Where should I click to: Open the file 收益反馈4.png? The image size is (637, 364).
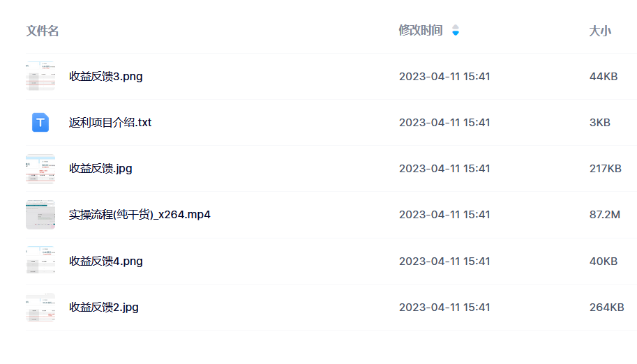tap(106, 261)
